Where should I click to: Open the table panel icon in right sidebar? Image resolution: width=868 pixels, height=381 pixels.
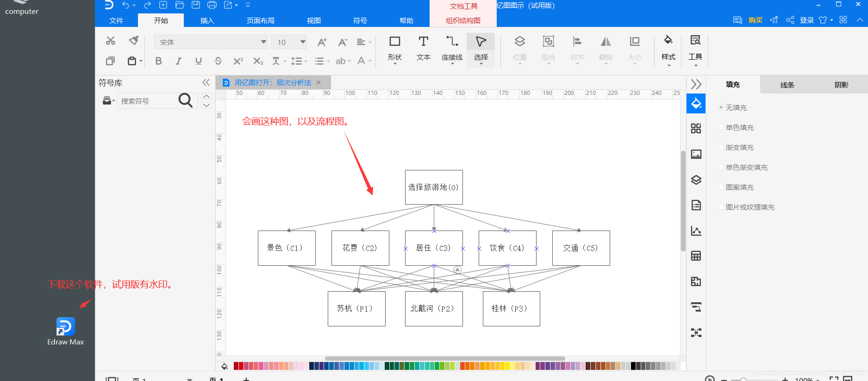point(696,256)
